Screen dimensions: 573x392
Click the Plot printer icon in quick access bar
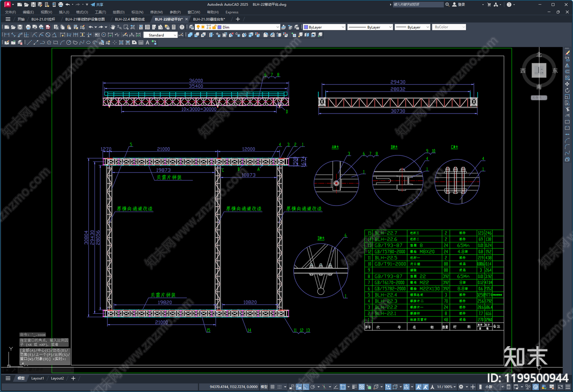click(61, 5)
